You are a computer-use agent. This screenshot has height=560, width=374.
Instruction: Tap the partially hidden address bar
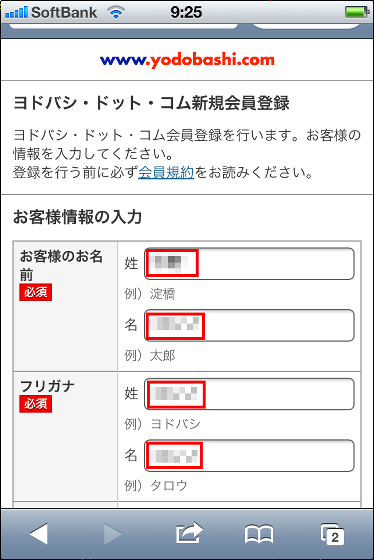click(x=123, y=26)
